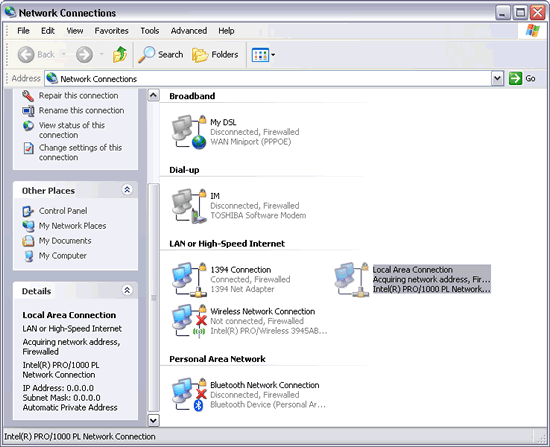Click Repair this connection link
This screenshot has width=550, height=447.
78,95
